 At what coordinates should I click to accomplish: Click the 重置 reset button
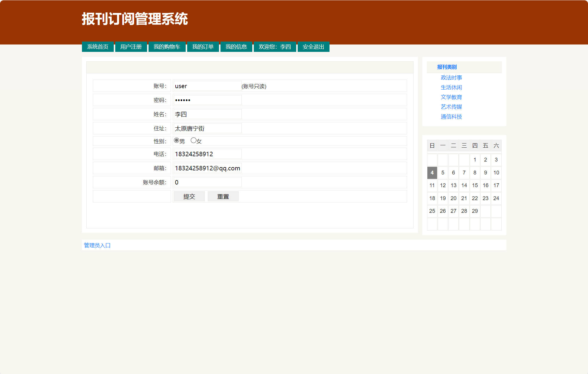tap(223, 196)
